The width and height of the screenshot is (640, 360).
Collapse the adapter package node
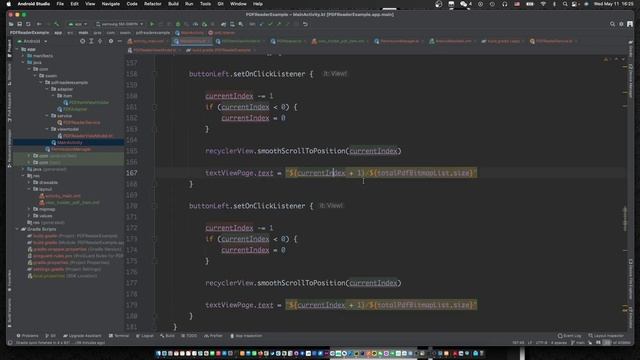[x=47, y=89]
